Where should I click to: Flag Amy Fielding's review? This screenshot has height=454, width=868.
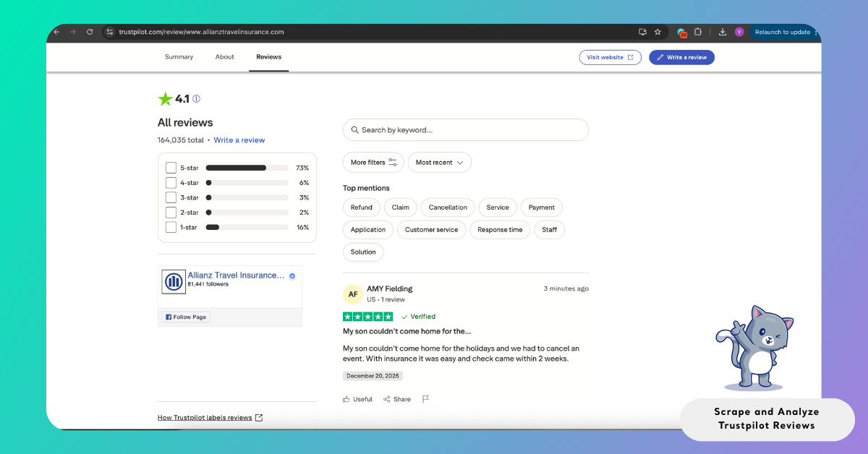[425, 399]
